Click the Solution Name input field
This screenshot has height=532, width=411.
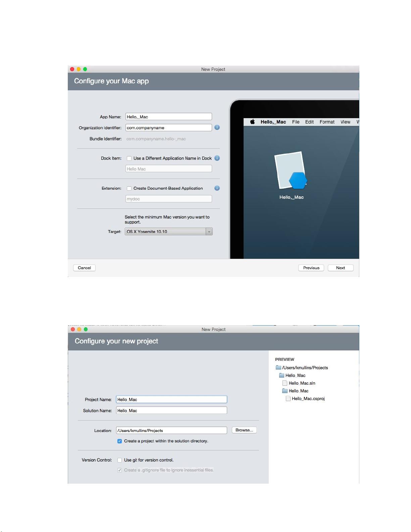coord(171,410)
